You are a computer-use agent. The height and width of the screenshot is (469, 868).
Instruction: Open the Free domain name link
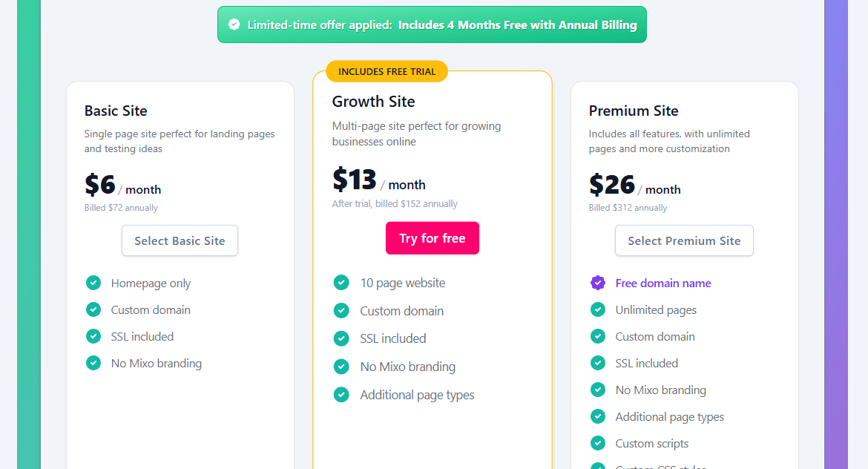[x=662, y=283]
